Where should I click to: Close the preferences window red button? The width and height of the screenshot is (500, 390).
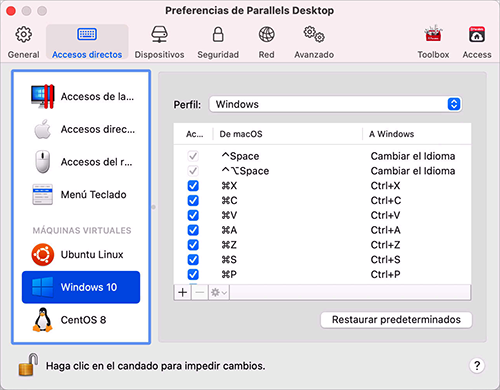11,11
